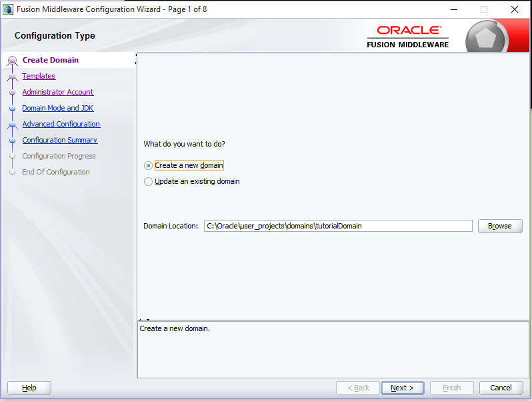The width and height of the screenshot is (532, 401).
Task: Click the Templates step node icon
Action: click(12, 77)
